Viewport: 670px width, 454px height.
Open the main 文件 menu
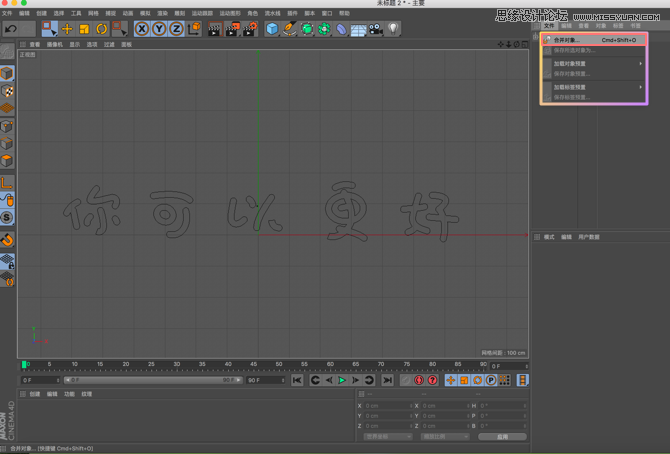pos(7,13)
